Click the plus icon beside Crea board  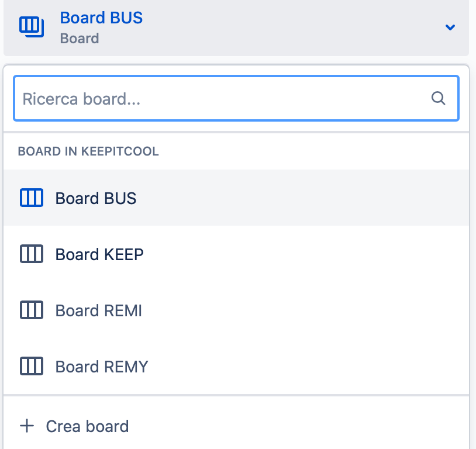(x=27, y=426)
